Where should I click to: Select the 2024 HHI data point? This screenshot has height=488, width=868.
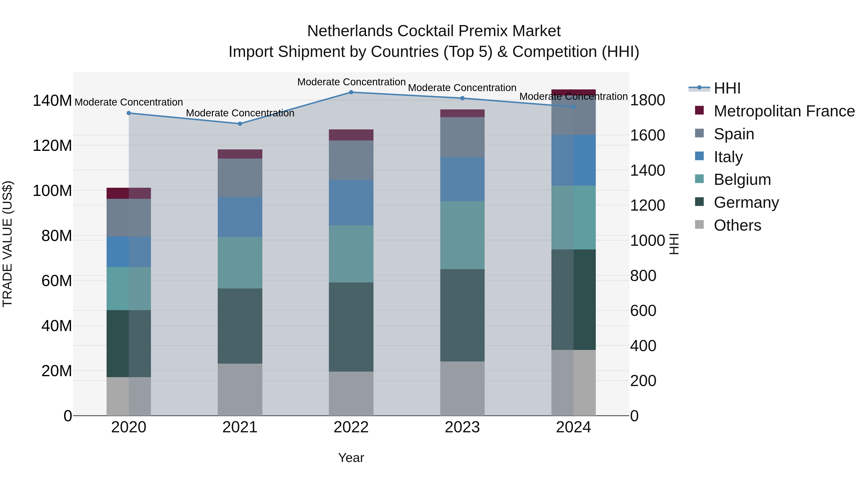pyautogui.click(x=574, y=107)
